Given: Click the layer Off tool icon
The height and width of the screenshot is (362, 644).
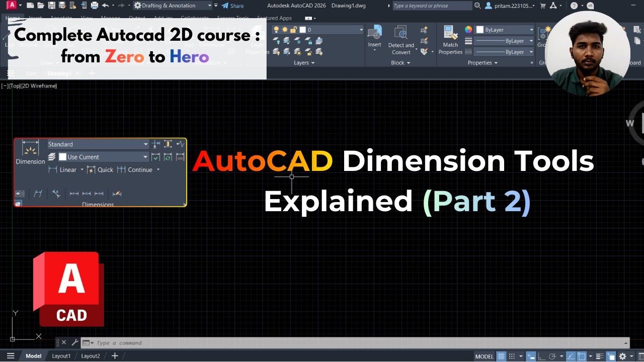Looking at the screenshot, I should (277, 41).
